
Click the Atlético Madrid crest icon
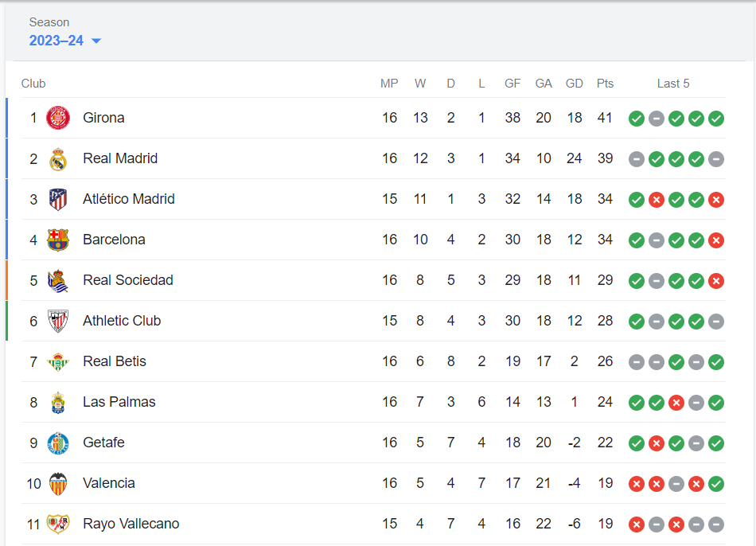58,199
